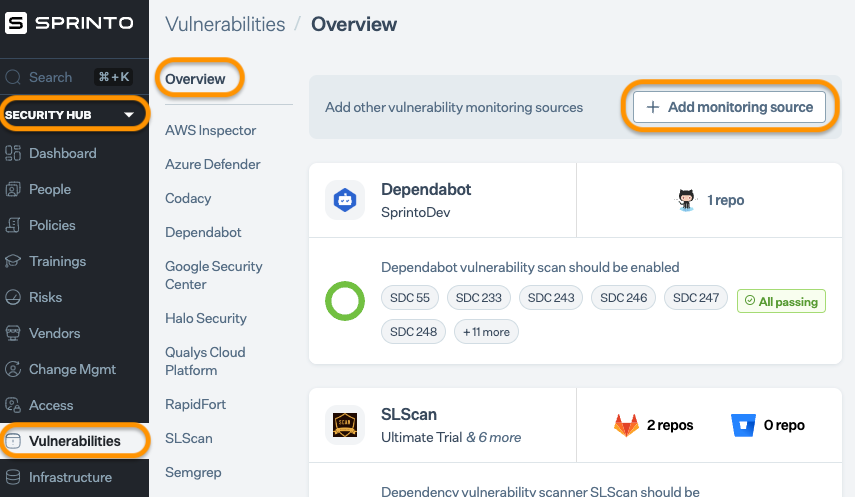Viewport: 855px width, 497px height.
Task: Click the Bitbucket bucket icon
Action: tap(743, 425)
